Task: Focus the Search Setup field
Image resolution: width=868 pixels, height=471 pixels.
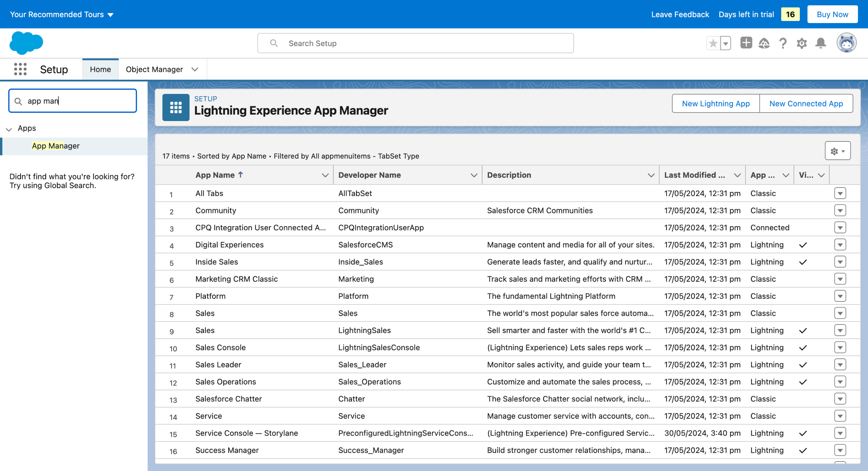Action: point(415,43)
